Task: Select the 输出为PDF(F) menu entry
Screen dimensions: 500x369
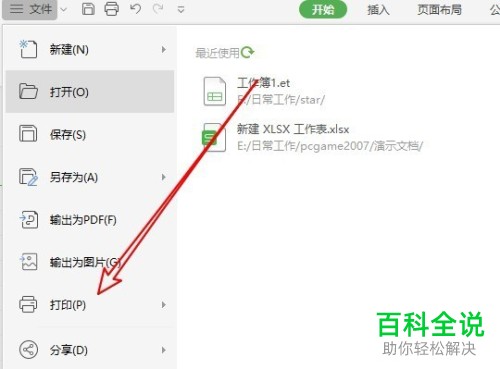Action: [x=90, y=220]
